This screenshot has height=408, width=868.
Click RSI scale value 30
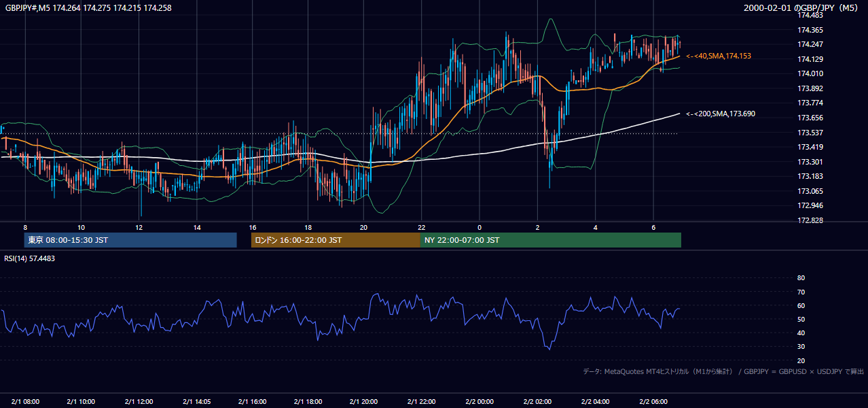[801, 347]
